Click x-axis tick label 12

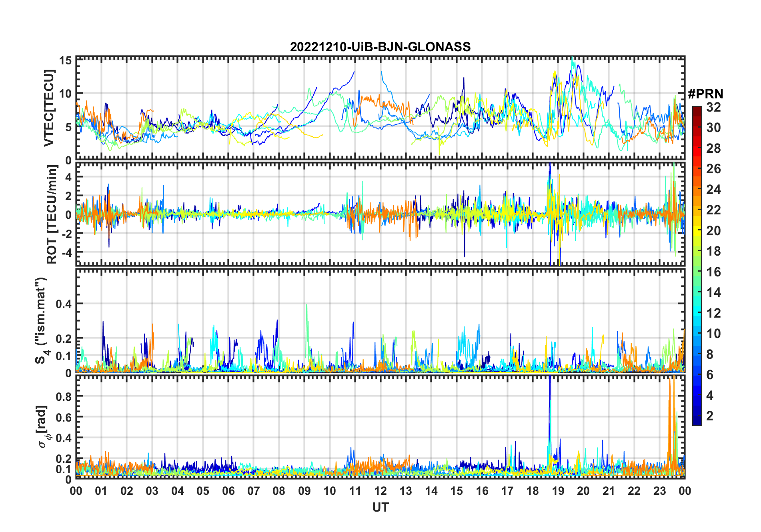click(x=380, y=491)
